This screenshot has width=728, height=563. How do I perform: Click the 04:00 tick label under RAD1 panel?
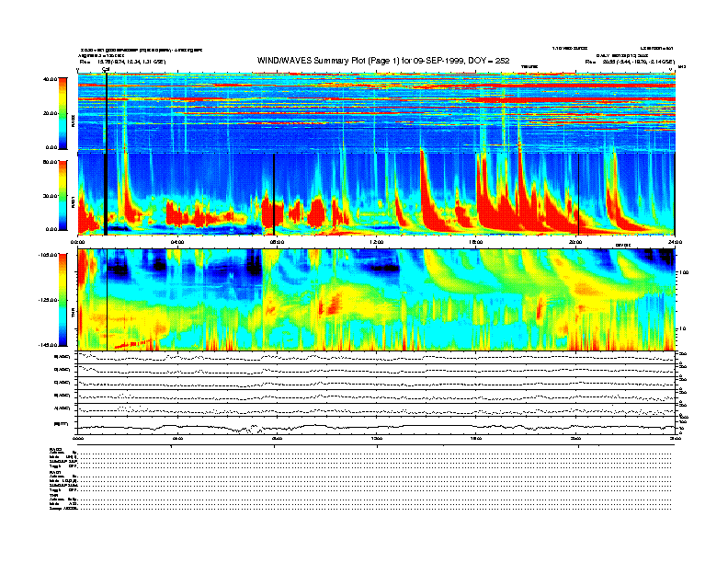(177, 242)
